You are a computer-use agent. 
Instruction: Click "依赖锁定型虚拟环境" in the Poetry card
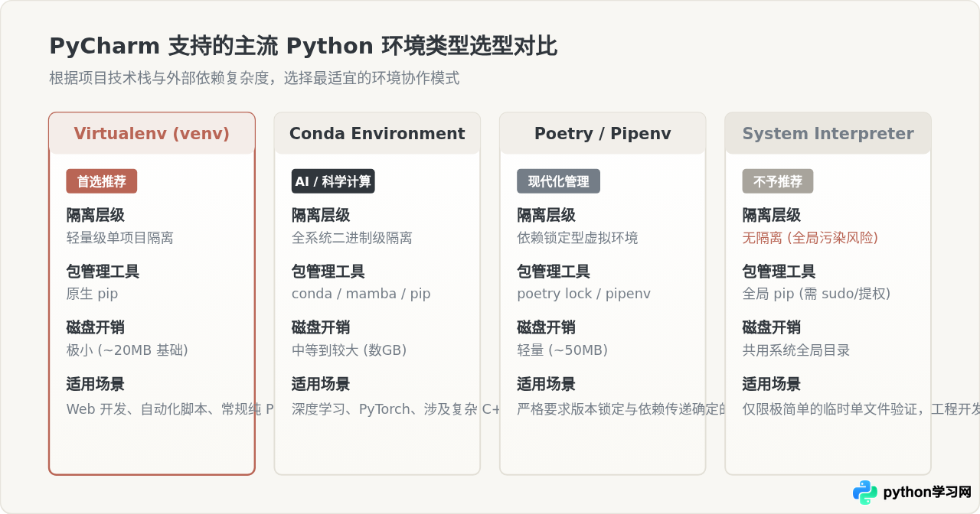[x=578, y=238]
